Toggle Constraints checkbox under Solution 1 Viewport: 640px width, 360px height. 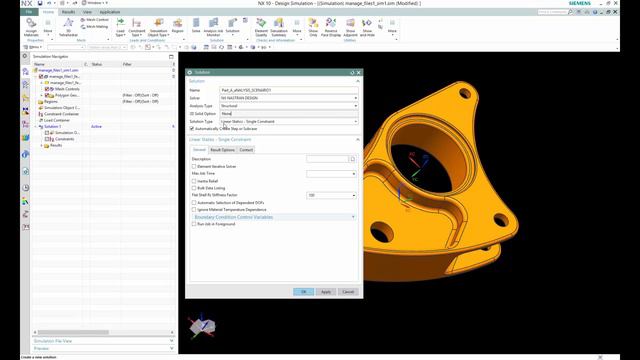[x=47, y=139]
